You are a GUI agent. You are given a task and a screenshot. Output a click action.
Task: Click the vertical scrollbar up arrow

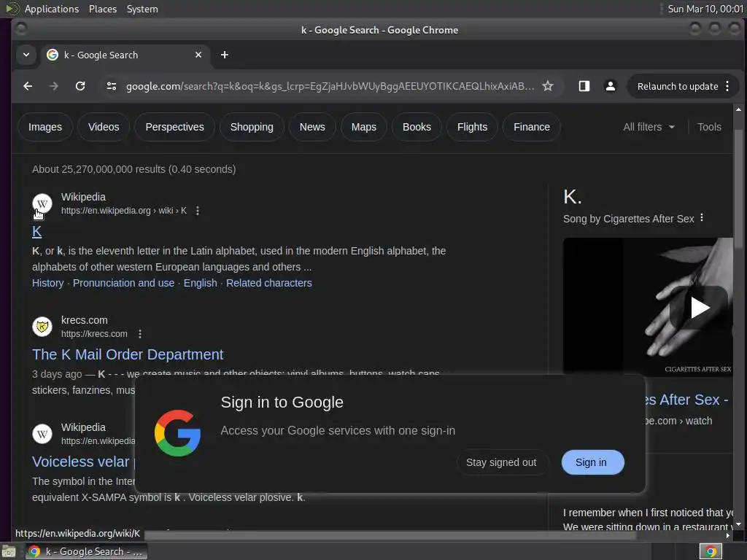pos(738,109)
